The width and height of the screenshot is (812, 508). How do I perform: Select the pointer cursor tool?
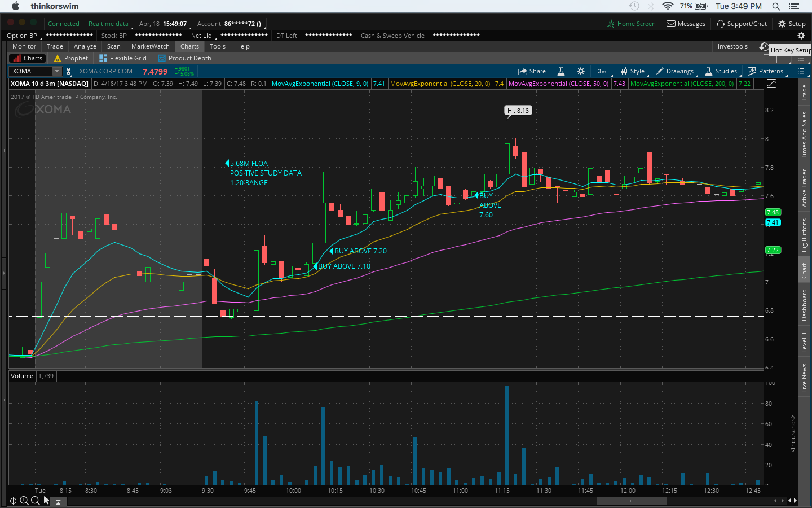coord(46,501)
